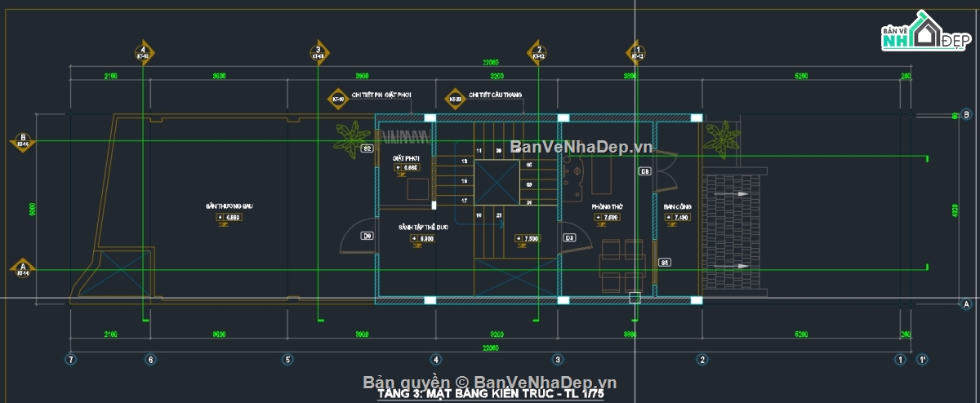Click the KT-20 detail callout diamond

point(454,98)
